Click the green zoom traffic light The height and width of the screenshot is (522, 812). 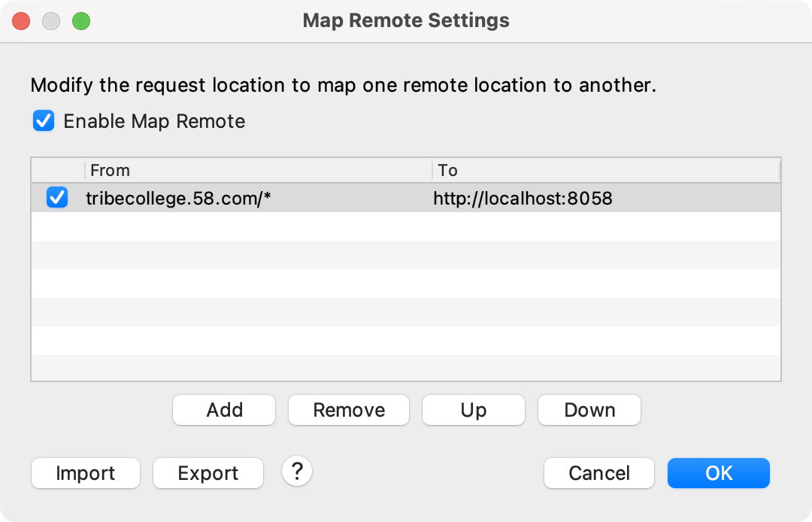(81, 21)
